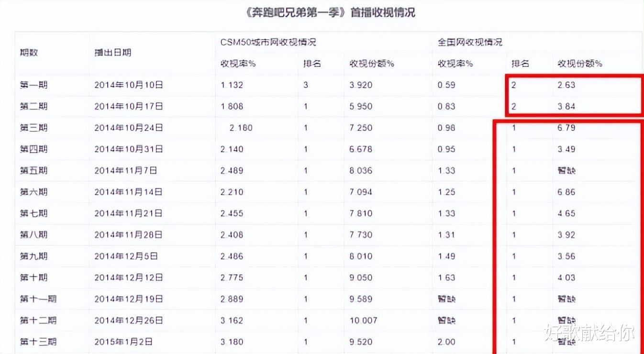Image resolution: width=644 pixels, height=354 pixels.
Task: Select the share value 7.250
Action: (x=361, y=128)
